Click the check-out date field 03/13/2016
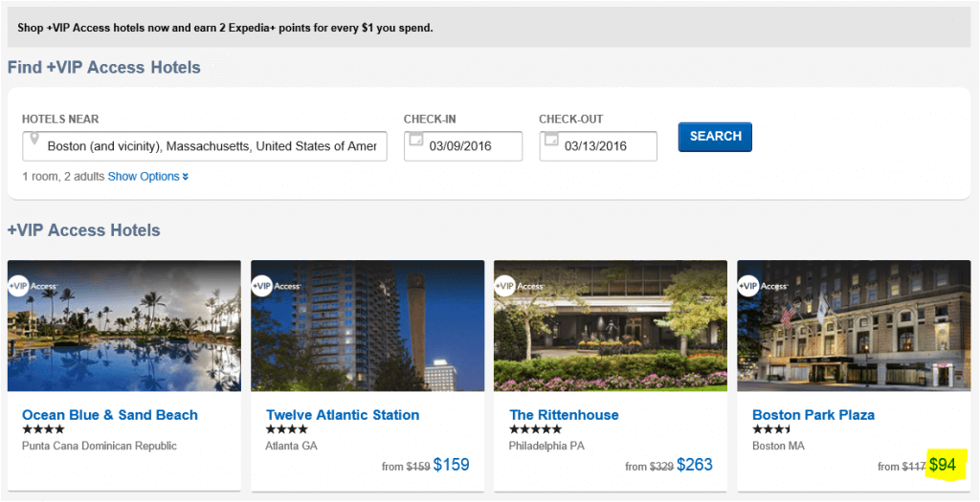The image size is (980, 502). point(598,146)
